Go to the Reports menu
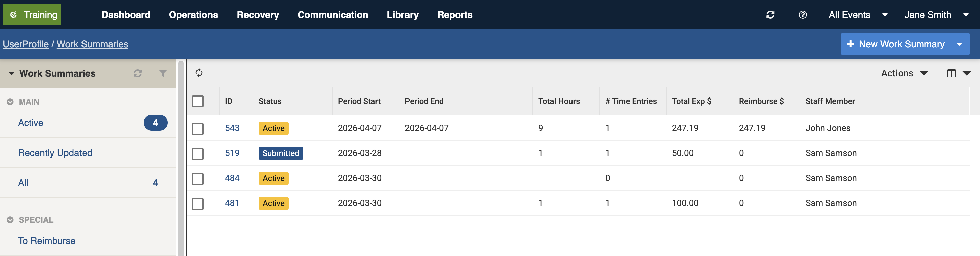 (x=455, y=15)
